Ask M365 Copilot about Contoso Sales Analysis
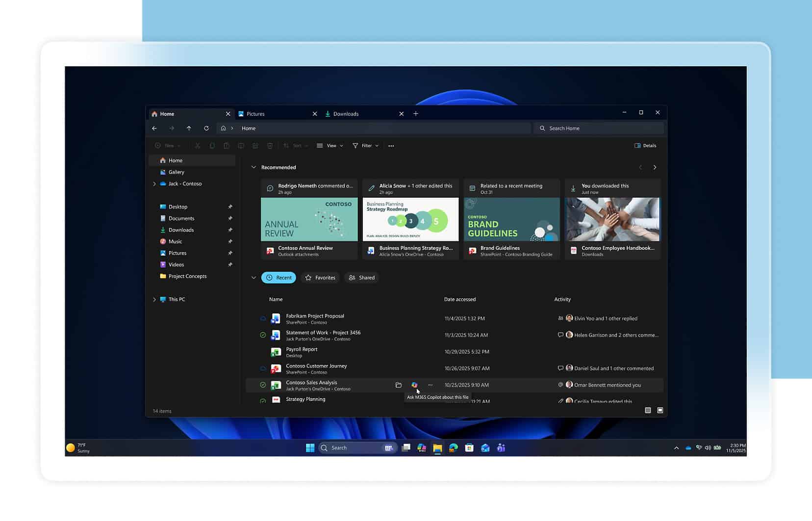This screenshot has height=521, width=812. [x=414, y=385]
